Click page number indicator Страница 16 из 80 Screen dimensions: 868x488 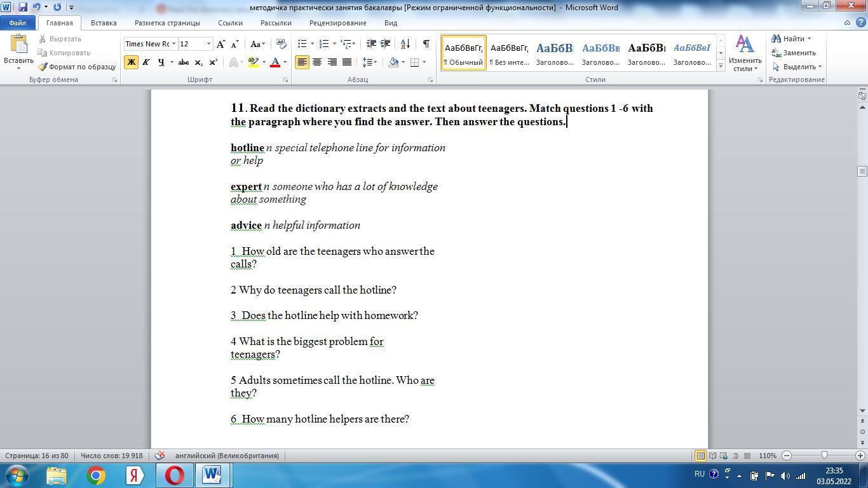(x=37, y=456)
